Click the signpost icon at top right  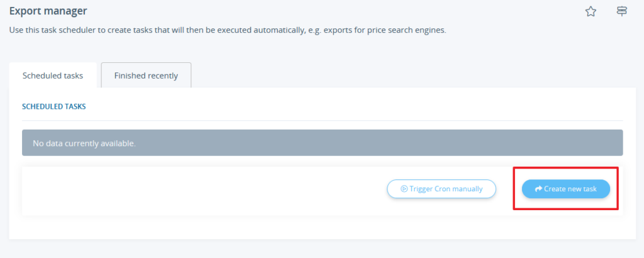point(622,11)
